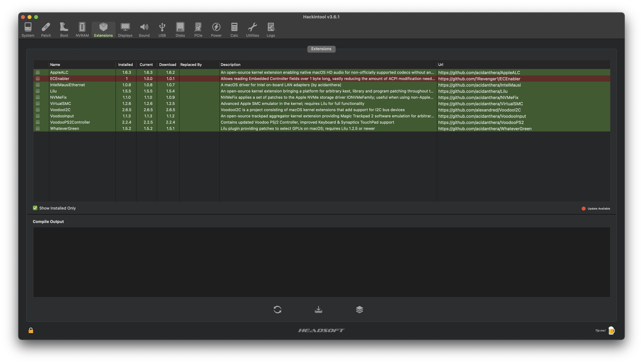
Task: Click the Tip me beer mug icon
Action: (x=611, y=330)
